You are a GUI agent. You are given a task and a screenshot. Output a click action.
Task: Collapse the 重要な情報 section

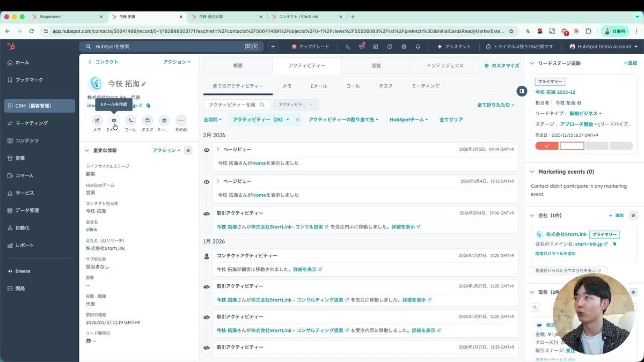pos(87,151)
